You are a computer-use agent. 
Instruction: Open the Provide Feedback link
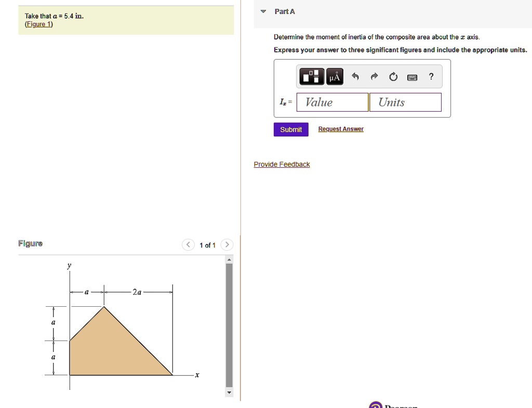(282, 165)
